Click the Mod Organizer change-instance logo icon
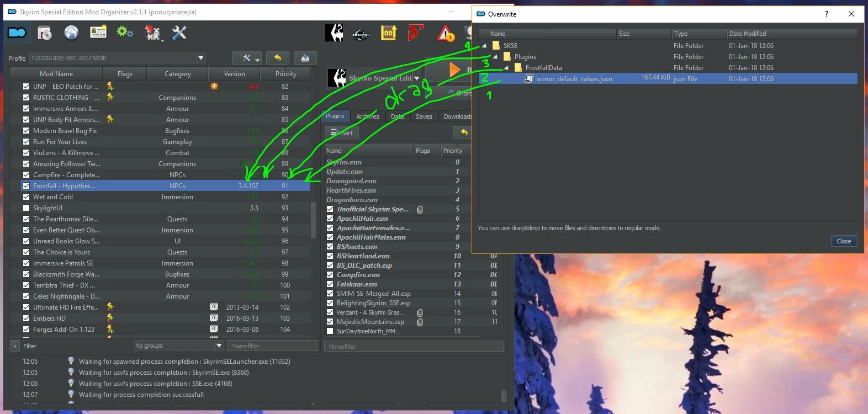The width and height of the screenshot is (868, 414). click(x=17, y=33)
